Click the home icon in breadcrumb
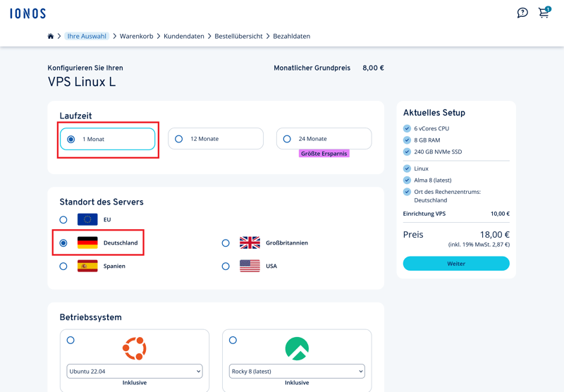The height and width of the screenshot is (392, 564). pyautogui.click(x=51, y=36)
